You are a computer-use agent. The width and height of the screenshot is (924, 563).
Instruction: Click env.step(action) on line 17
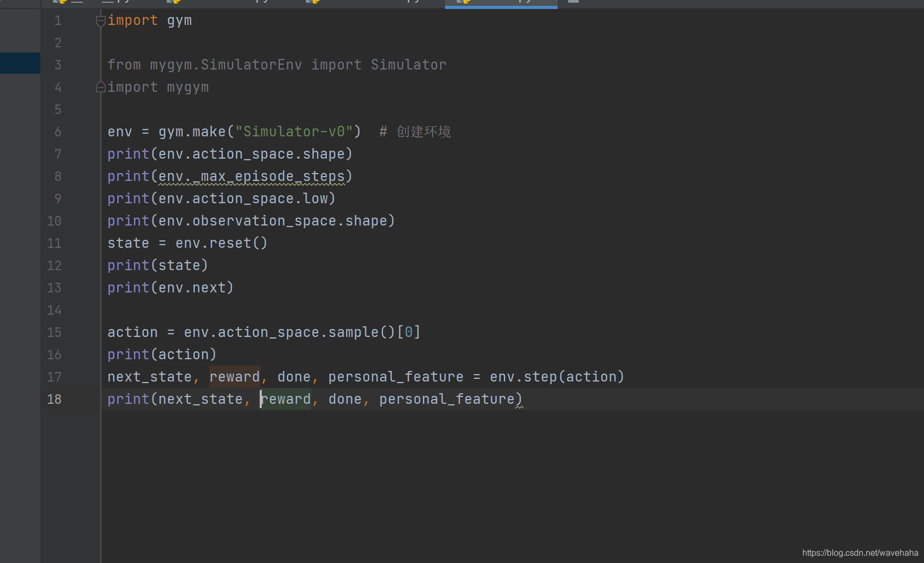[x=557, y=377]
